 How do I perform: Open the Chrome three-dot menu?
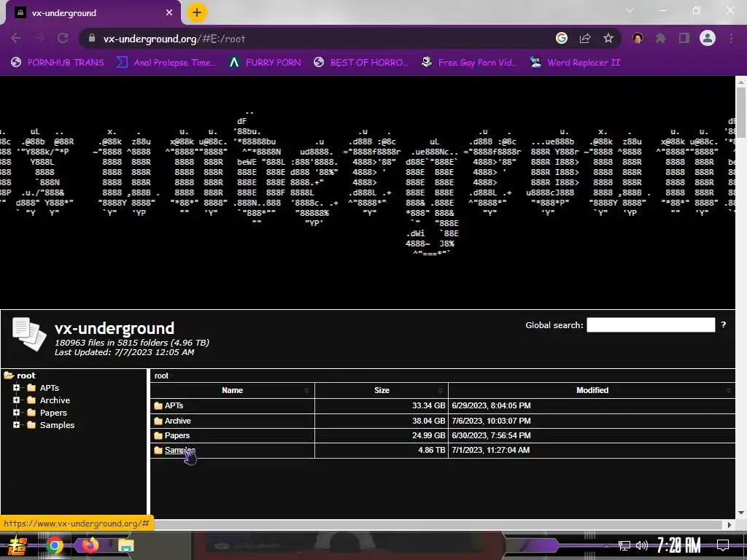(x=731, y=38)
